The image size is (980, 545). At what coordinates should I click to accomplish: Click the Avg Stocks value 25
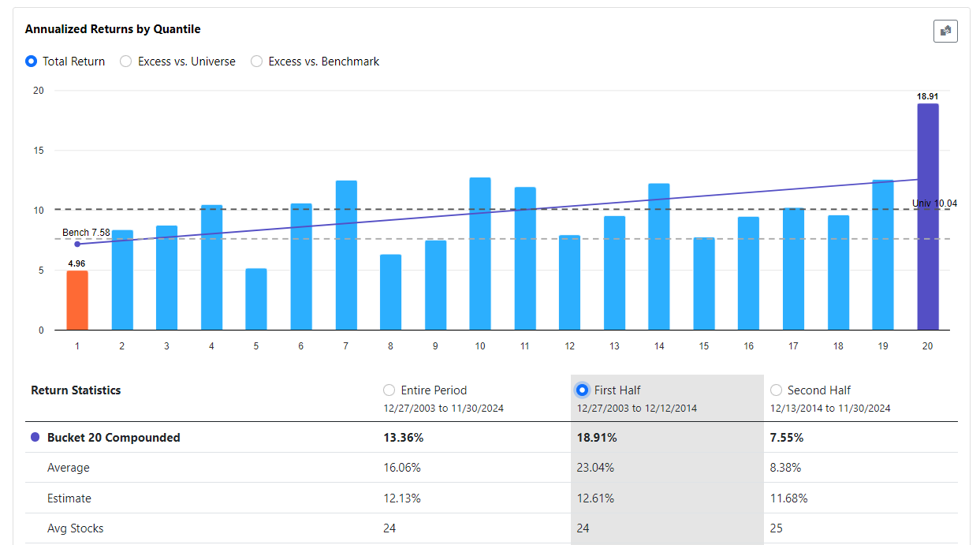(x=777, y=528)
